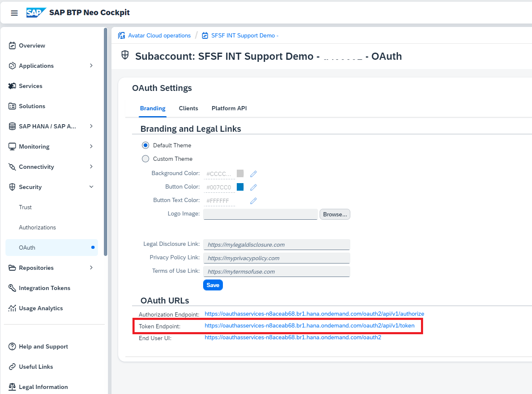532x394 pixels.
Task: Select the Default Theme radio button
Action: click(x=146, y=145)
